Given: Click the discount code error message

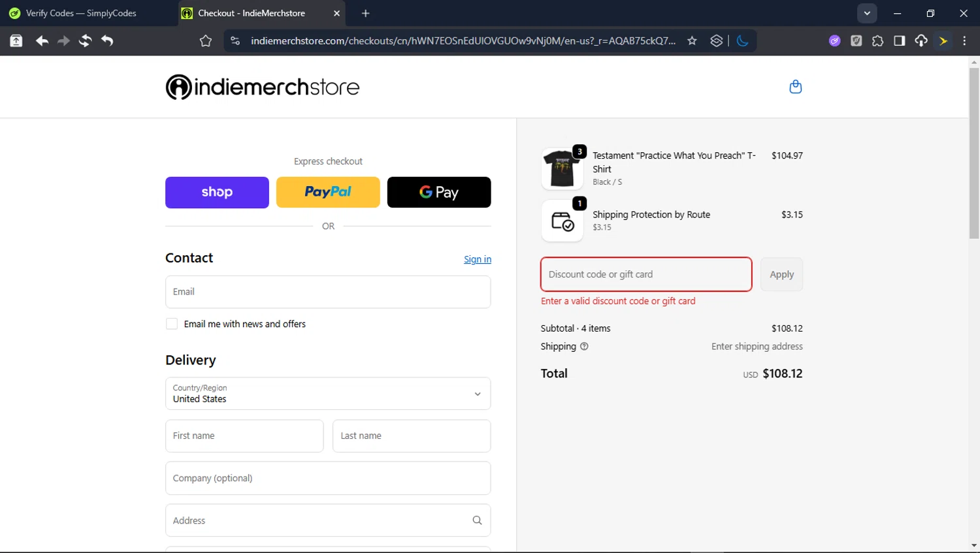Looking at the screenshot, I should 618,301.
